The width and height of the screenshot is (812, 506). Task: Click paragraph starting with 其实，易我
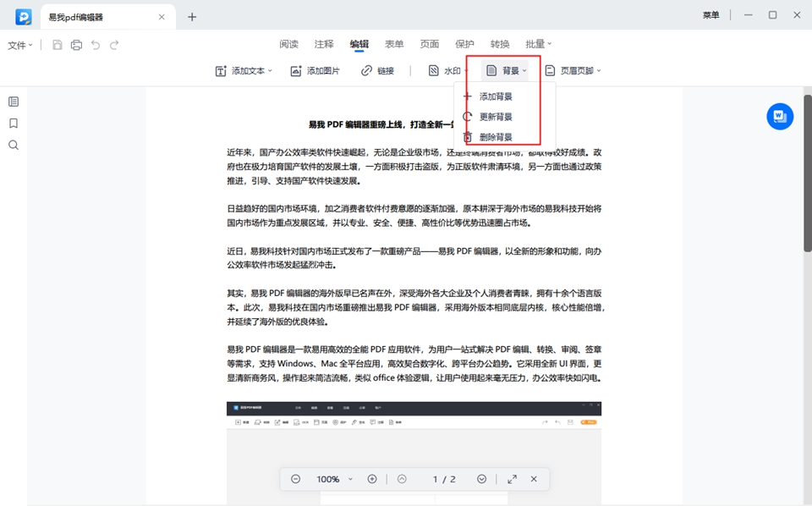[415, 307]
